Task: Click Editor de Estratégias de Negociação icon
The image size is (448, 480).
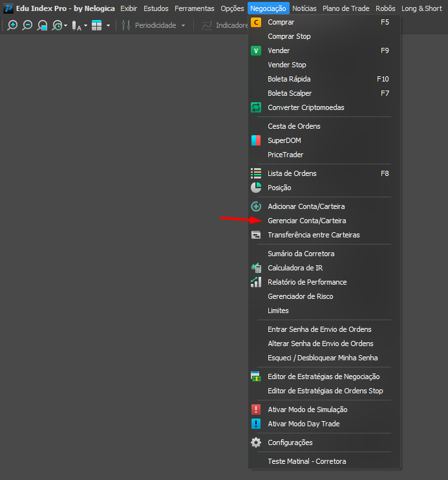Action: tap(256, 376)
